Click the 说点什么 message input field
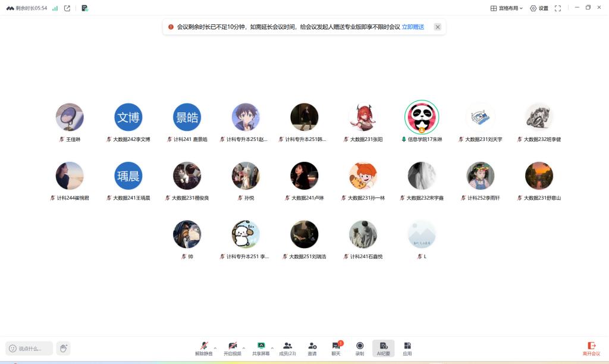609x364 pixels. pyautogui.click(x=30, y=349)
